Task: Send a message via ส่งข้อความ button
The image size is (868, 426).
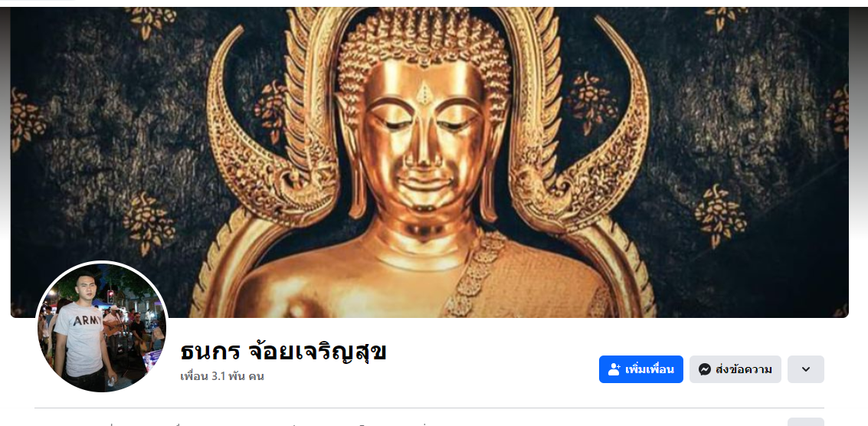Action: [735, 369]
